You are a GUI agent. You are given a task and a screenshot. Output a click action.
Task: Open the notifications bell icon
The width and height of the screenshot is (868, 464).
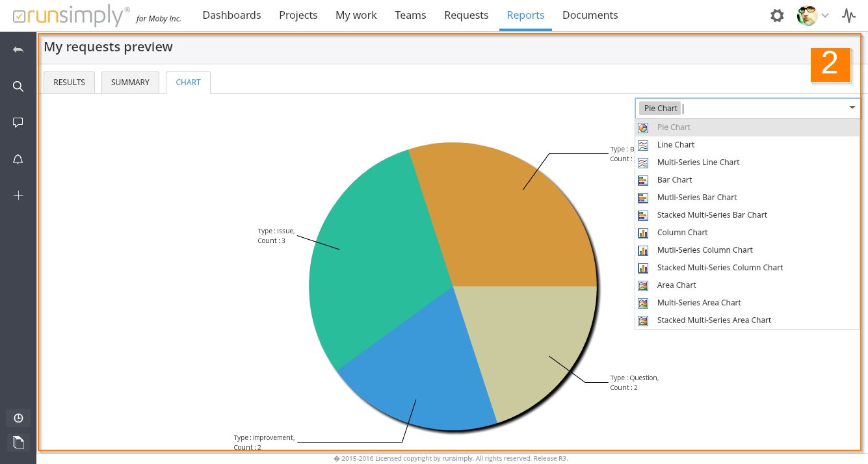pos(18,159)
